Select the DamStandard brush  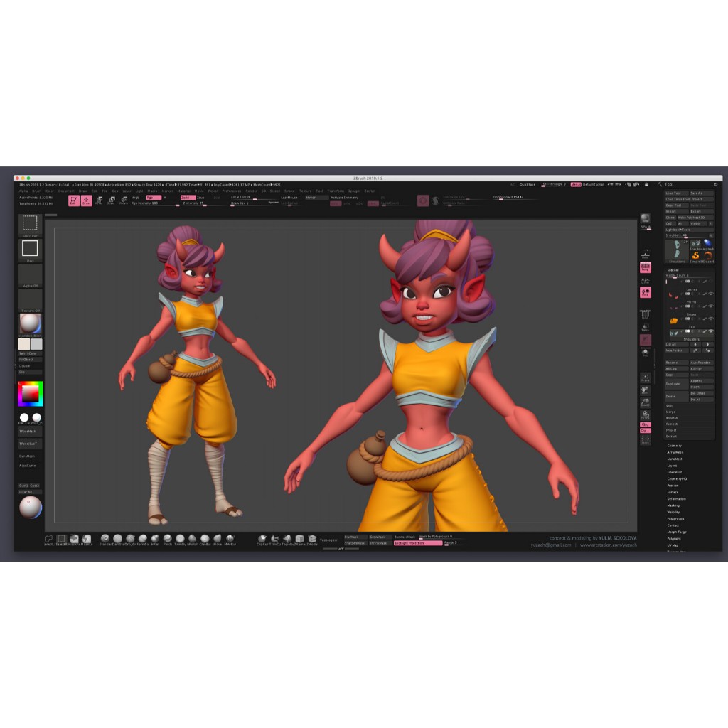point(117,540)
